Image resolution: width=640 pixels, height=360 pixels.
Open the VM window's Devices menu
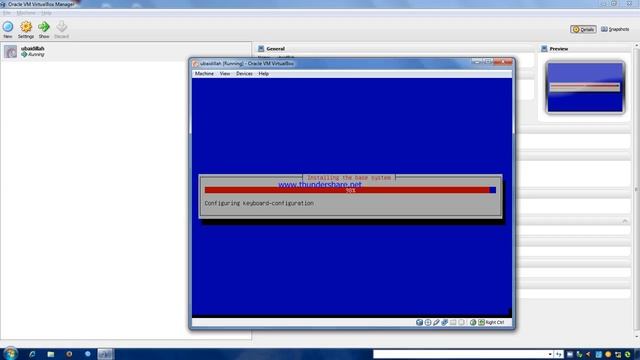click(244, 74)
